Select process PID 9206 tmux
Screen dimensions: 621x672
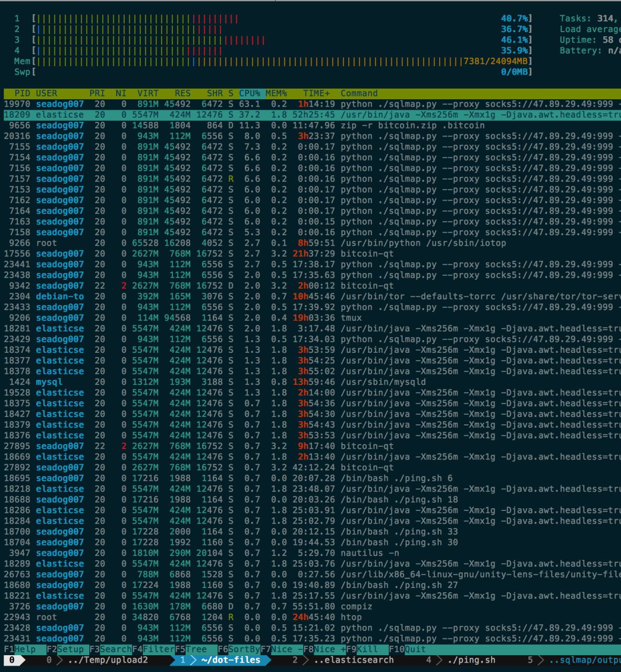(312, 318)
